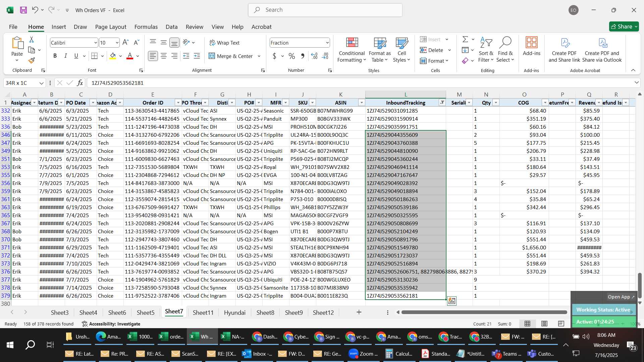Viewport: 644px width, 362px height.
Task: Toggle Bottom Align vertical alignment
Action: point(174,43)
